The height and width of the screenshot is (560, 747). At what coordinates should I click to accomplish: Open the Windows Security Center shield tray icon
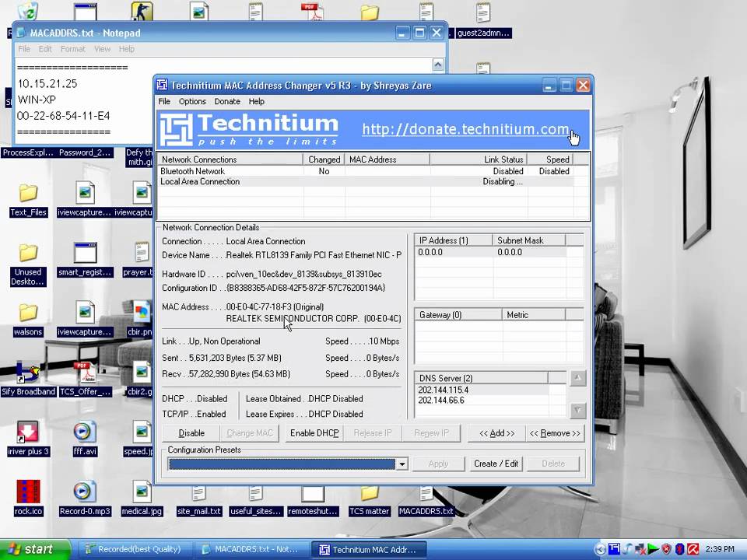[667, 549]
